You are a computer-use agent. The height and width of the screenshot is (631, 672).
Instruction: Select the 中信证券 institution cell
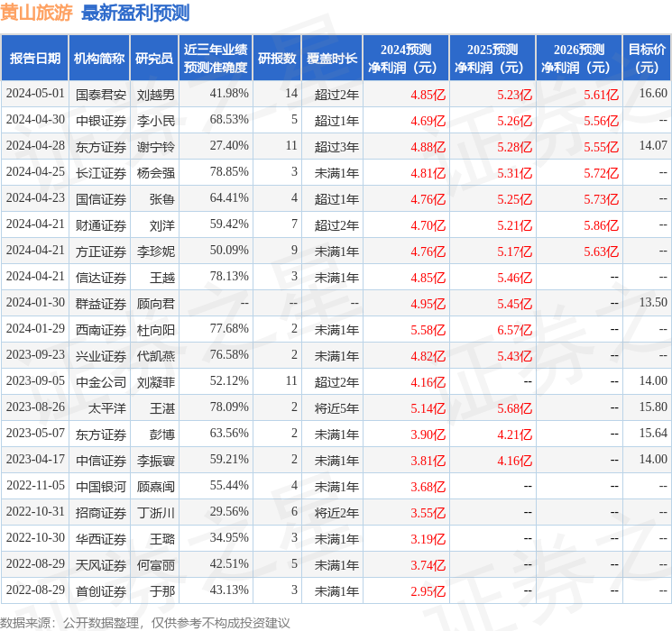click(101, 461)
